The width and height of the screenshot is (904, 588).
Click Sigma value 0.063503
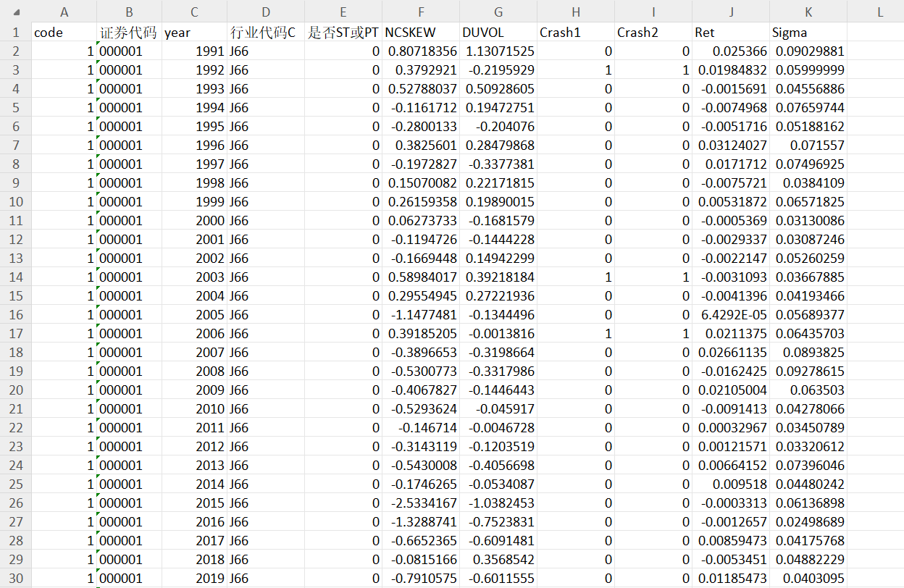pyautogui.click(x=808, y=390)
